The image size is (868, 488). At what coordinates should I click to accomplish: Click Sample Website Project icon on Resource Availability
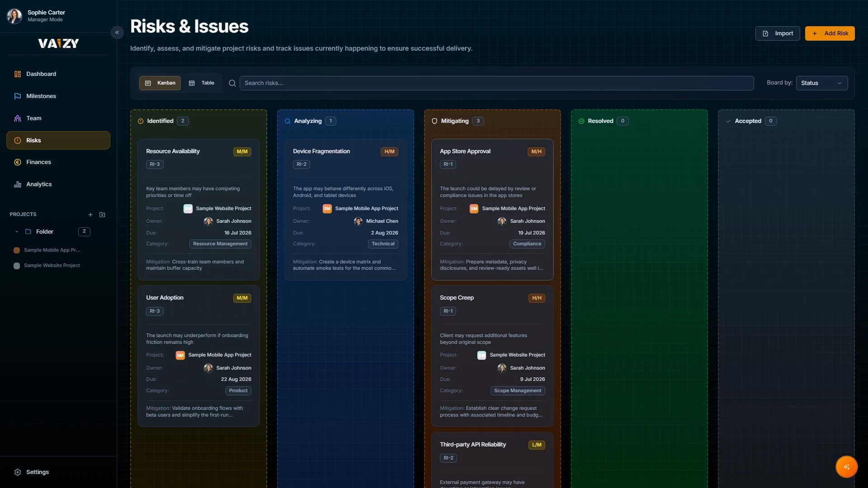(188, 209)
